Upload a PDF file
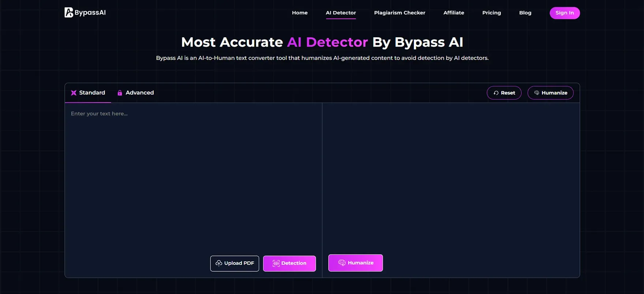Viewport: 644px width, 294px height. click(235, 264)
